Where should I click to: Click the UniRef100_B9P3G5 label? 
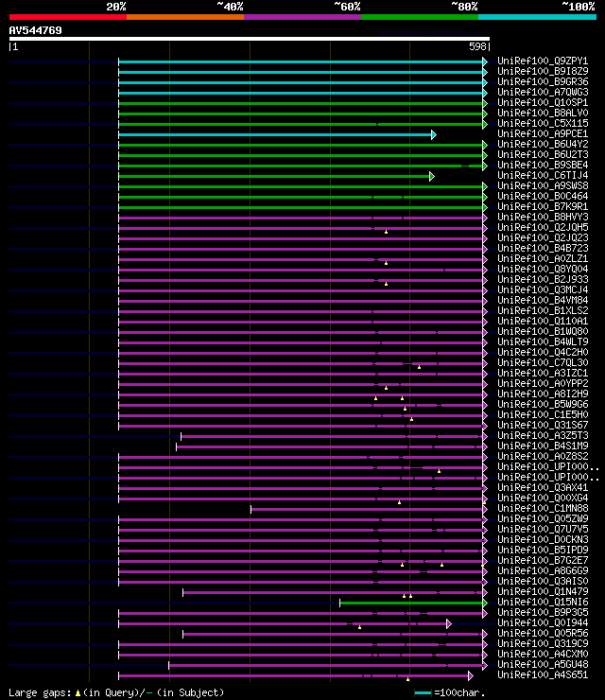tap(543, 613)
